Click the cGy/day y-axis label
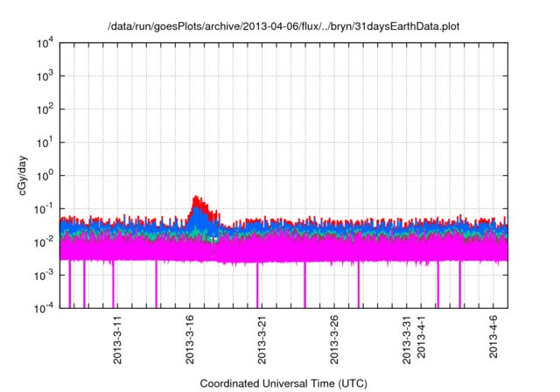 23,175
